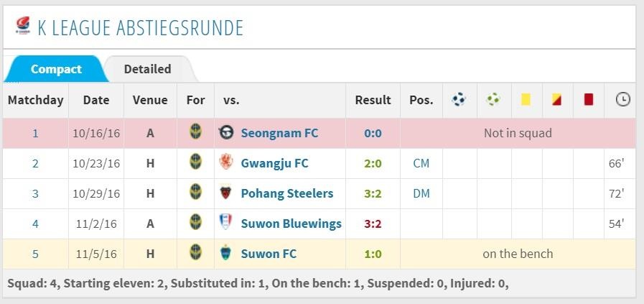Viewport: 644px width, 304px height.
Task: Click the red card column icon
Action: [589, 100]
